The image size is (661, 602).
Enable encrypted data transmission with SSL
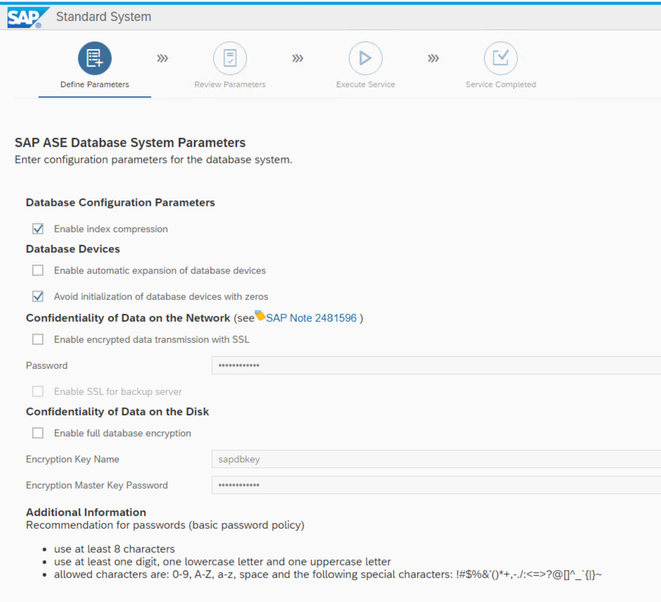point(38,339)
